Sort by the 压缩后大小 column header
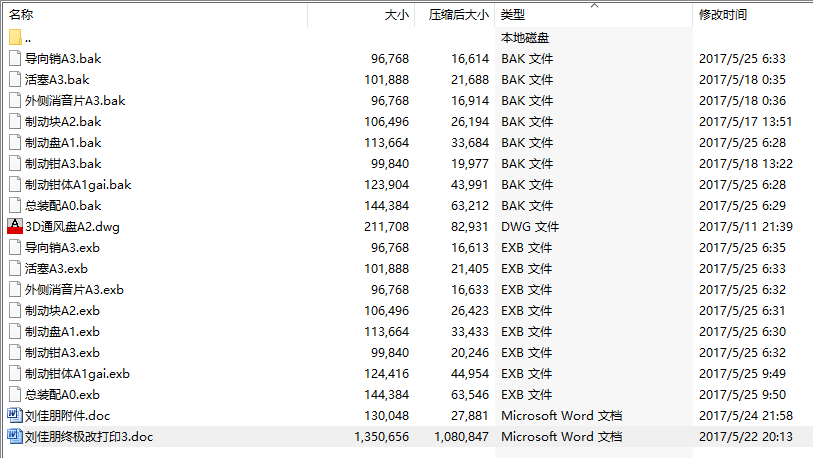The image size is (813, 458). [x=455, y=15]
